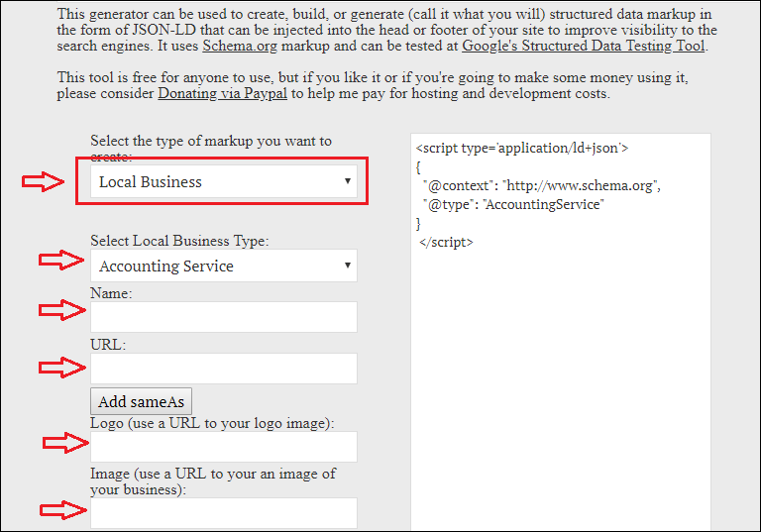Click the "@type": "AccountingService" code line
The width and height of the screenshot is (761, 532).
(512, 204)
